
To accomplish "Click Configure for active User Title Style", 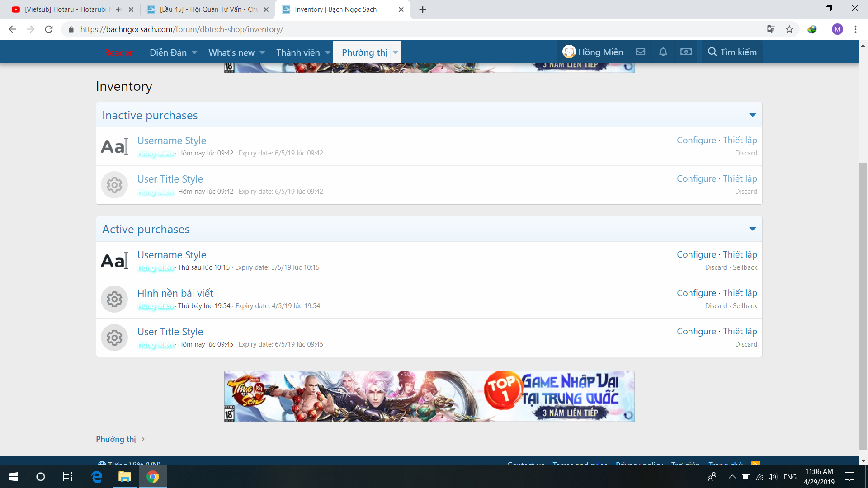I will [x=696, y=331].
